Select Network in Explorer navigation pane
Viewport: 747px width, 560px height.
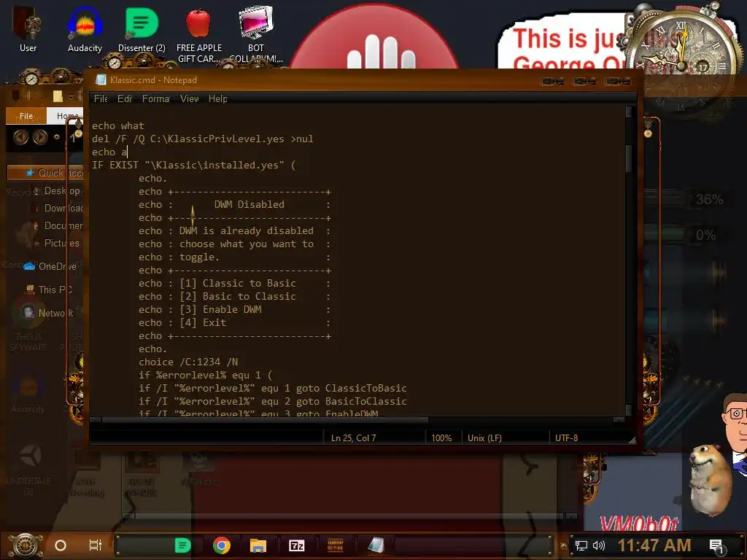click(49, 313)
